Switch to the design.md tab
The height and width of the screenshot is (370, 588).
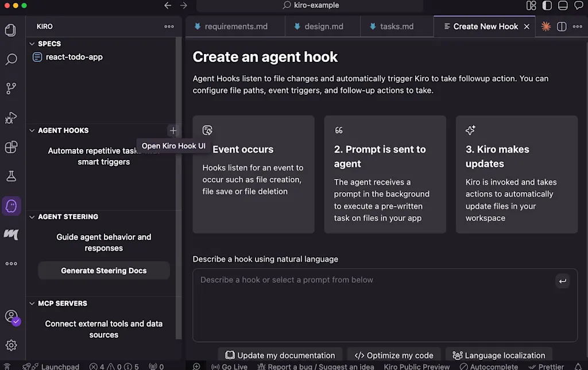point(323,26)
